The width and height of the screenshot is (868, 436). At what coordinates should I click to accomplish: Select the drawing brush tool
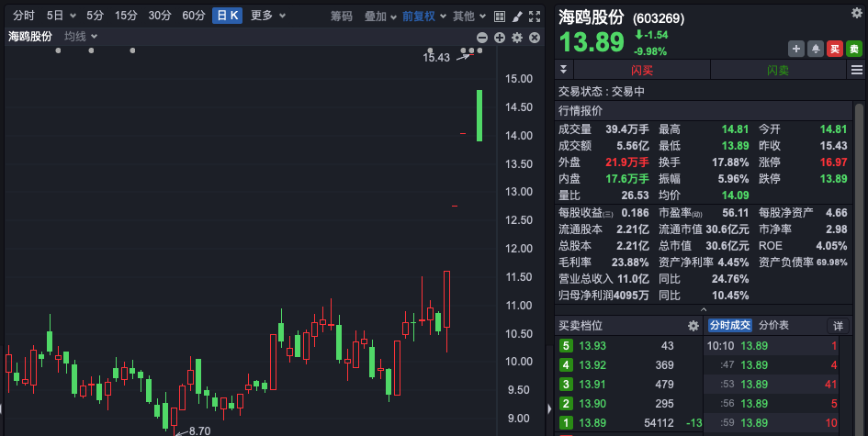[x=517, y=16]
